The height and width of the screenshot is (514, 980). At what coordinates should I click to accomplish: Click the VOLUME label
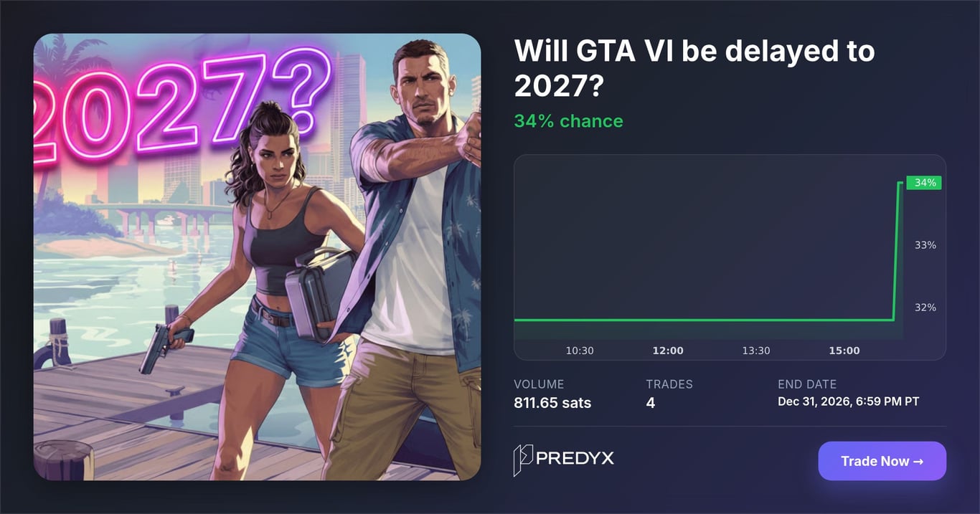(x=539, y=384)
